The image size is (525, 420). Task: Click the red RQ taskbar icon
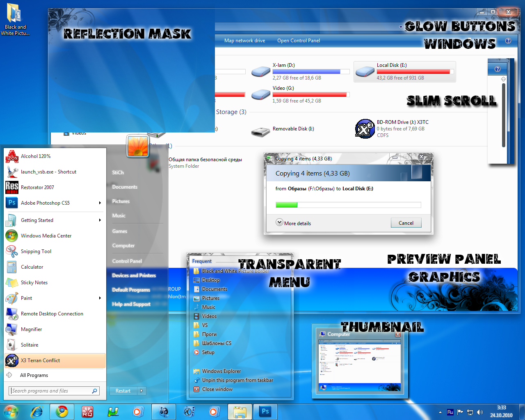coord(87,411)
